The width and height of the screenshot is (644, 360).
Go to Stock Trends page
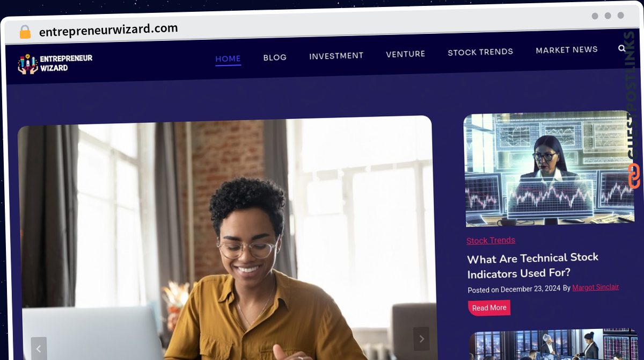click(480, 52)
